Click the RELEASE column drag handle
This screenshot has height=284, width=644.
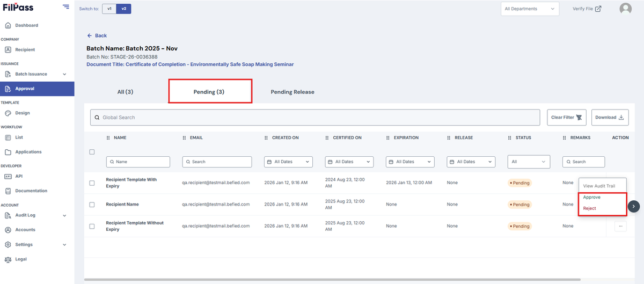[449, 138]
